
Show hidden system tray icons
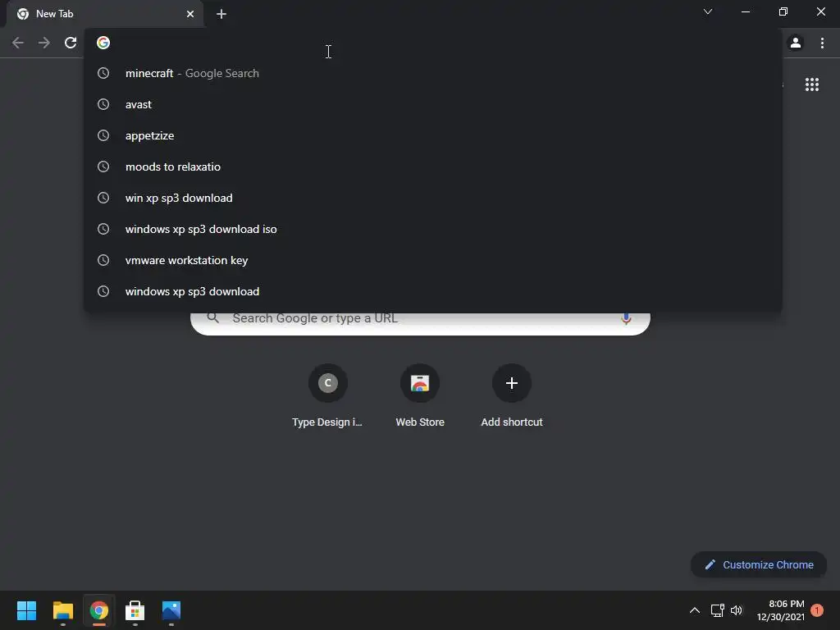pyautogui.click(x=694, y=610)
